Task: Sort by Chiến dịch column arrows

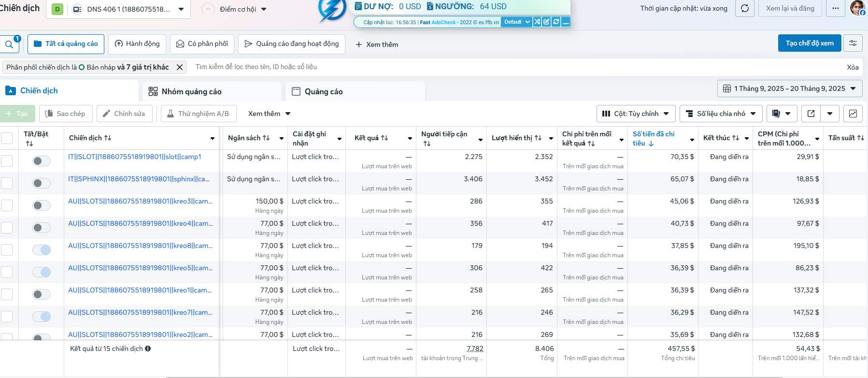Action: [108, 138]
